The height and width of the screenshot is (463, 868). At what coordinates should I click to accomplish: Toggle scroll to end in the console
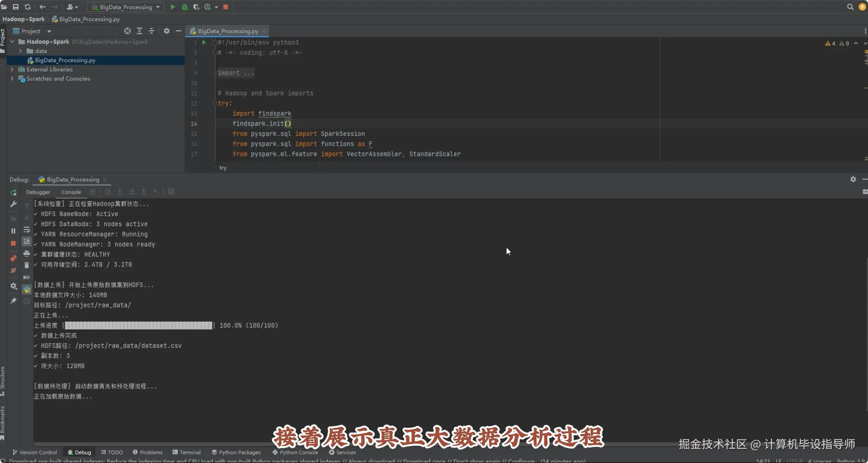pos(27,241)
